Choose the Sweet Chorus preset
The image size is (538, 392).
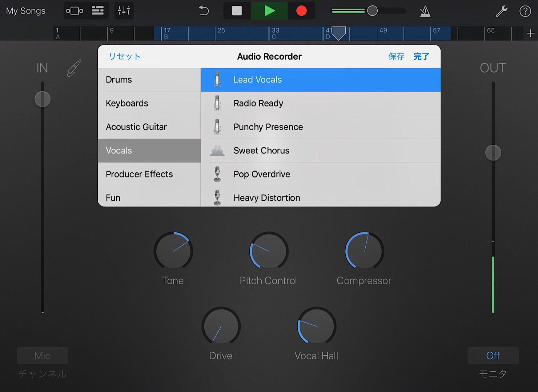pyautogui.click(x=321, y=151)
